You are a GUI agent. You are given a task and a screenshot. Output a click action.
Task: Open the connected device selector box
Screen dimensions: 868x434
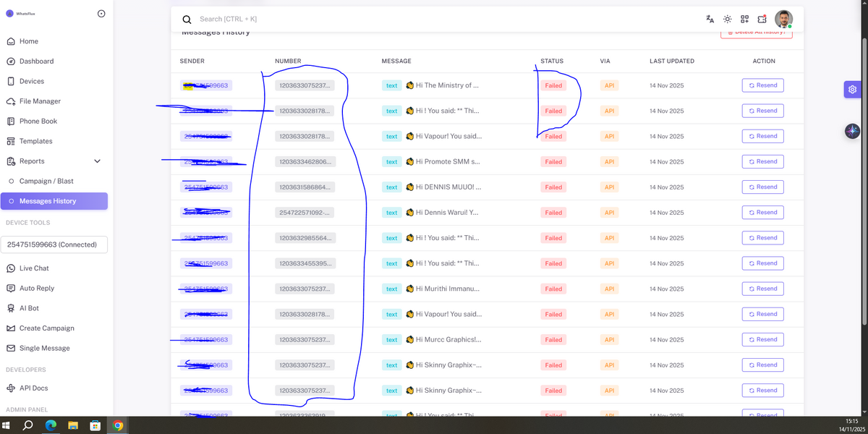coord(54,244)
